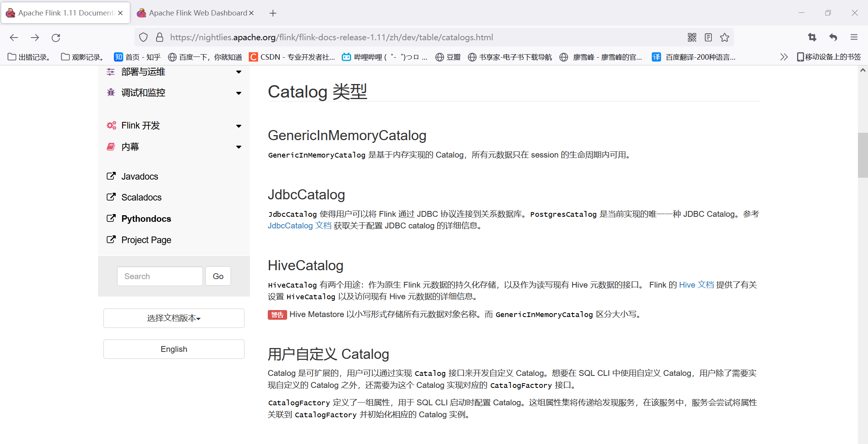Open Firefox application menu

coord(854,38)
